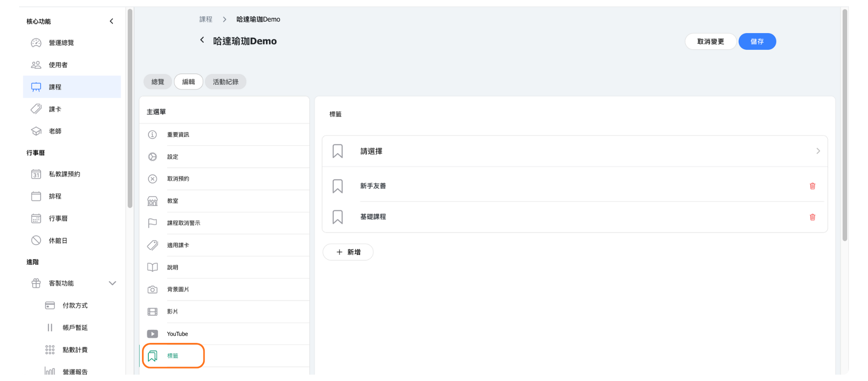Click the 取消變更 button

(x=710, y=41)
